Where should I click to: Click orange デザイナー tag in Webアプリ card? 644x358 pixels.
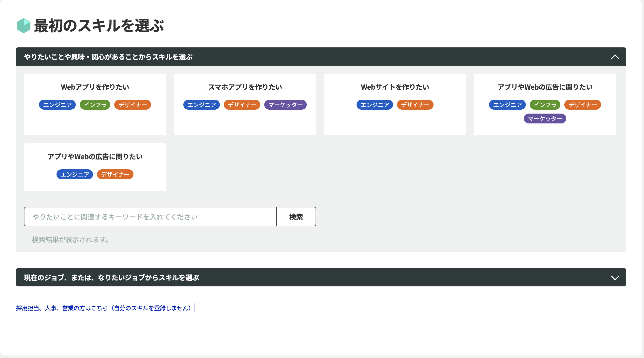coord(133,105)
